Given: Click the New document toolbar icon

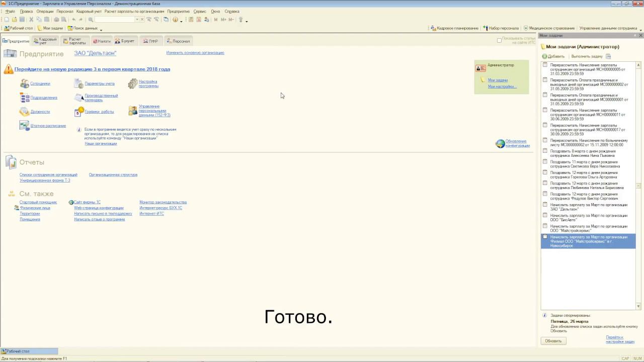Looking at the screenshot, I should [x=7, y=20].
